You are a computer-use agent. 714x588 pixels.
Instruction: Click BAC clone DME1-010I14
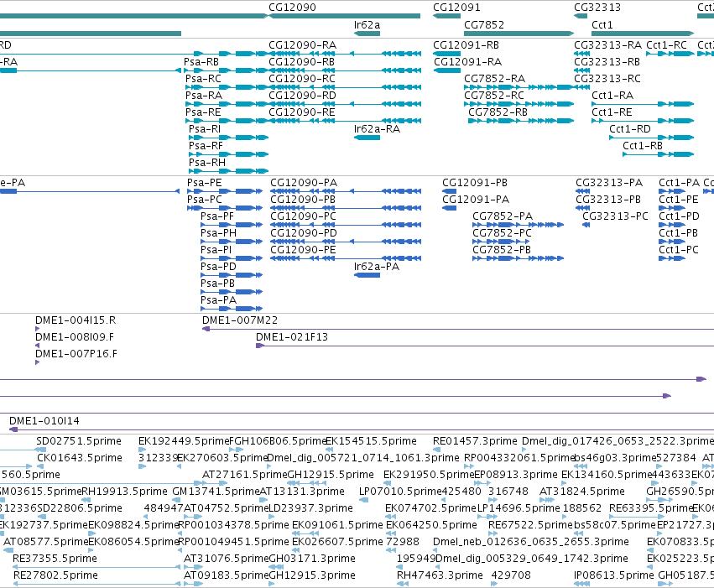click(x=44, y=421)
